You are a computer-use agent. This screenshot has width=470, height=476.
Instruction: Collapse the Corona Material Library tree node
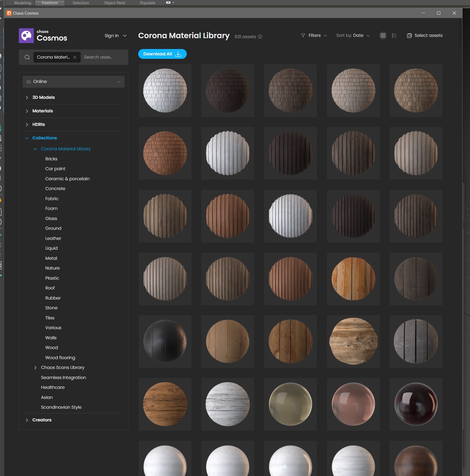35,149
